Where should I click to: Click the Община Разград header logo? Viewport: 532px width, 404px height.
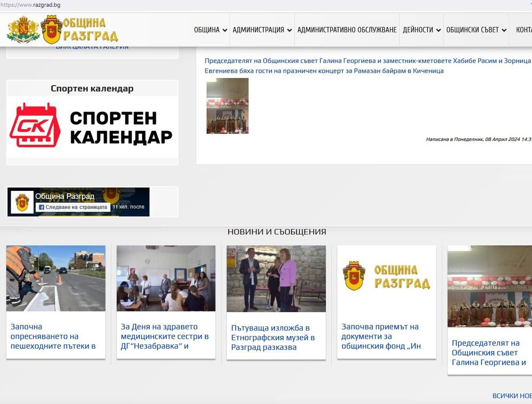coord(80,30)
